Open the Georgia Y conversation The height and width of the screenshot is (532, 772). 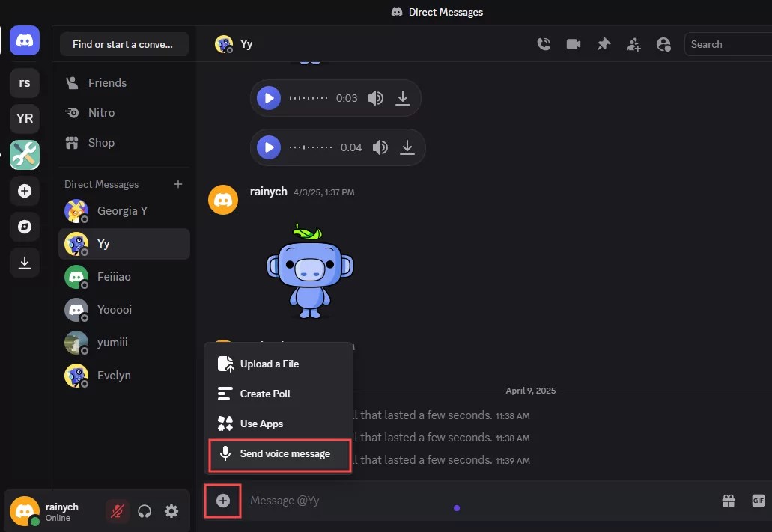pos(124,211)
